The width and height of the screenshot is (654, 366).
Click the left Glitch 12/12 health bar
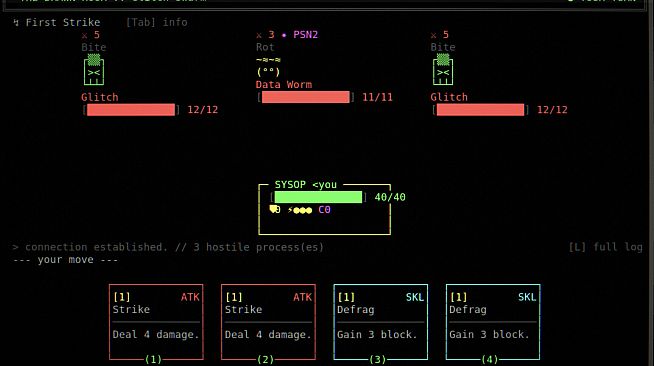click(x=131, y=110)
